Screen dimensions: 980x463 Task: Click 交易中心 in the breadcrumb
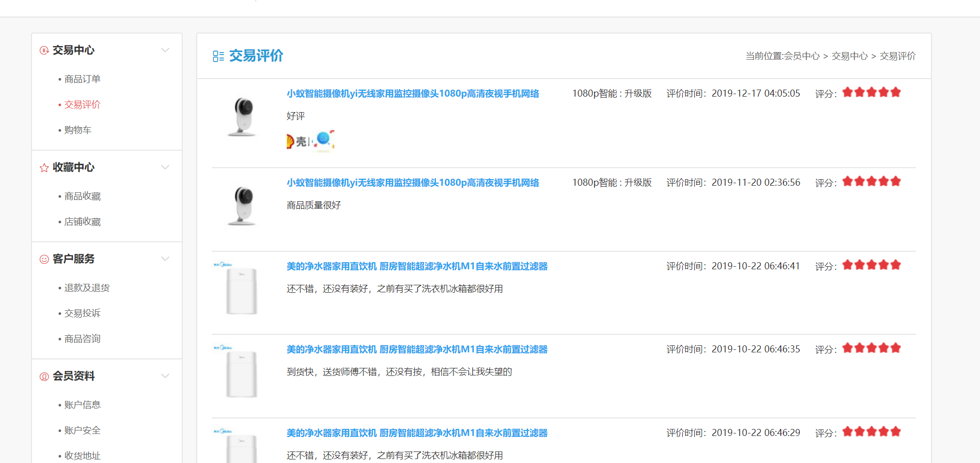(850, 56)
